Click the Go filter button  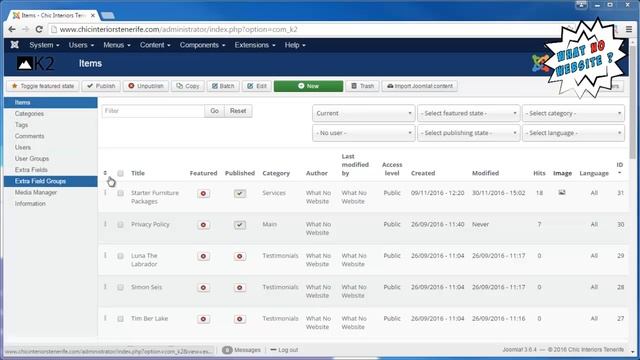214,111
